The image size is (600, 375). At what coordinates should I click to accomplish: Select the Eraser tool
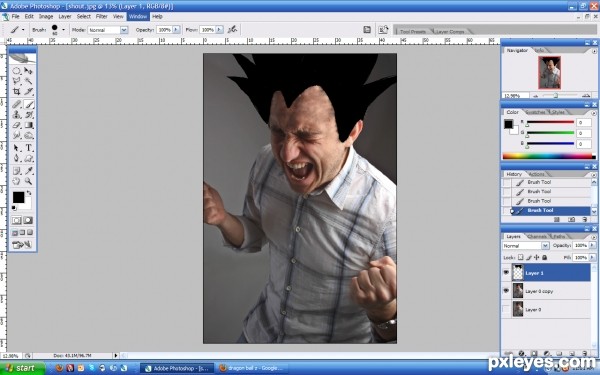(x=16, y=125)
